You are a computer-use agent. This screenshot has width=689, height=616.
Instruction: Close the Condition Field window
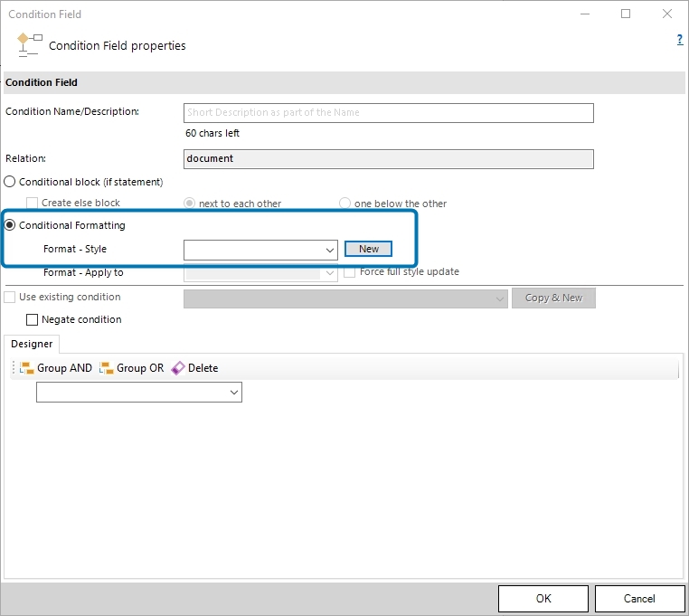pyautogui.click(x=667, y=14)
